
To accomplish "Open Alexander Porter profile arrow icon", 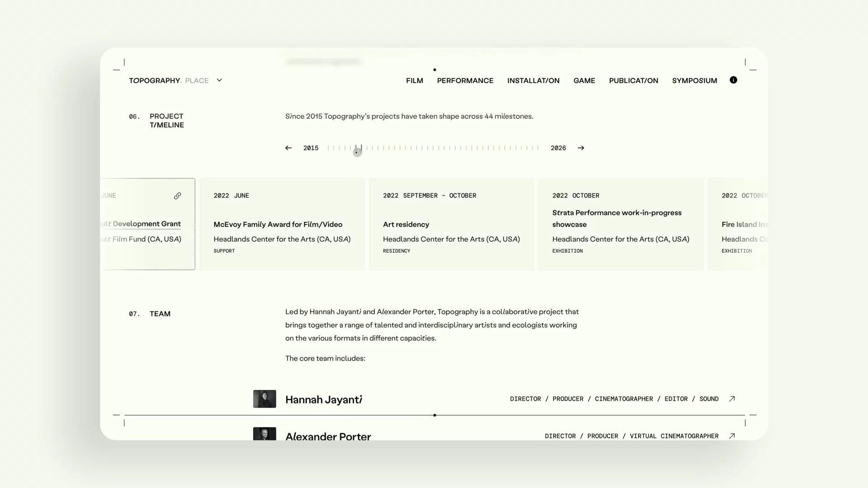I will coord(732,436).
